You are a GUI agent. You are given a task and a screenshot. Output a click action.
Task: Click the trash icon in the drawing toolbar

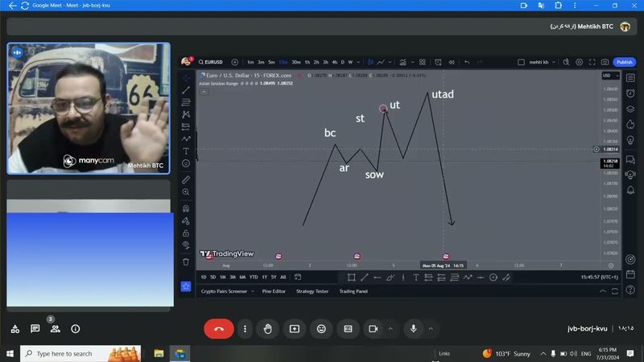[x=186, y=261]
